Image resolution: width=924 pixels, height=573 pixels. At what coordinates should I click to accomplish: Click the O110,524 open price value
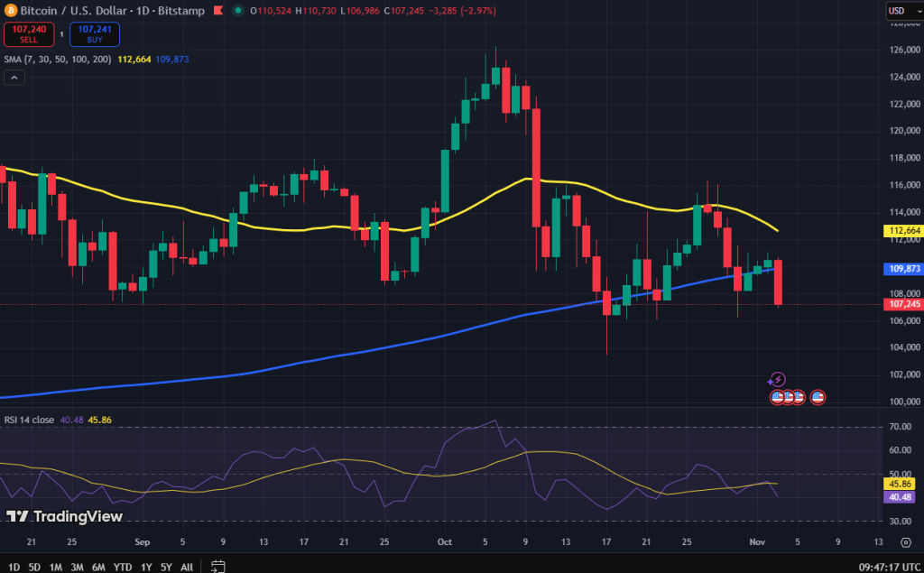pyautogui.click(x=271, y=11)
